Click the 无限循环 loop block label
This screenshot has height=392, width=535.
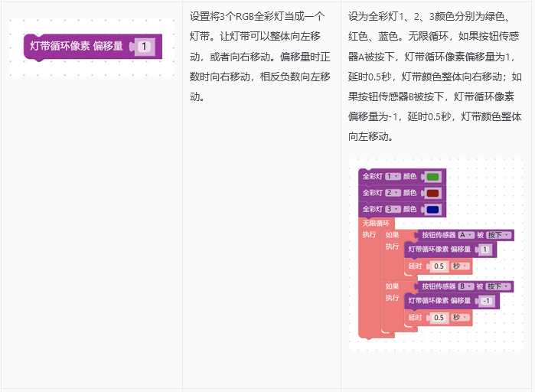coord(376,224)
